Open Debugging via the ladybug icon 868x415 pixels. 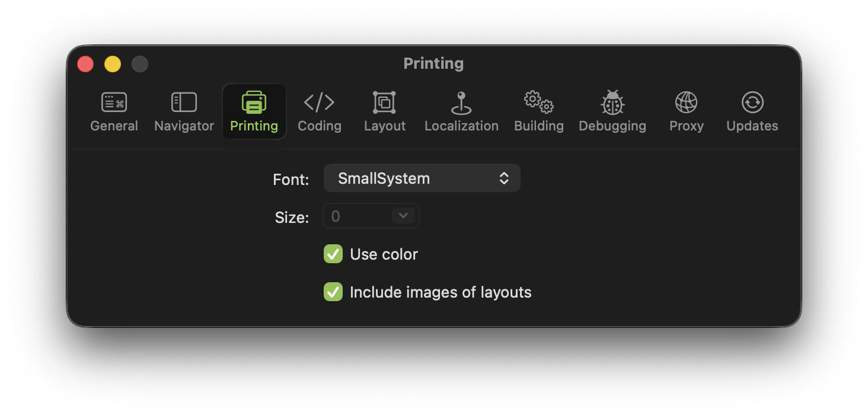tap(612, 103)
